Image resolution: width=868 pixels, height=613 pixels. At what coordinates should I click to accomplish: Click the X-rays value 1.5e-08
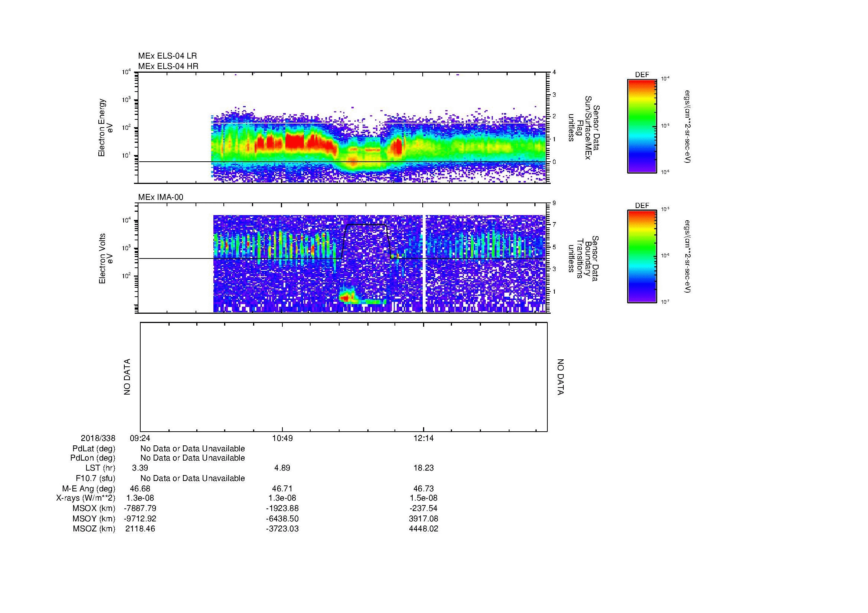tap(424, 498)
